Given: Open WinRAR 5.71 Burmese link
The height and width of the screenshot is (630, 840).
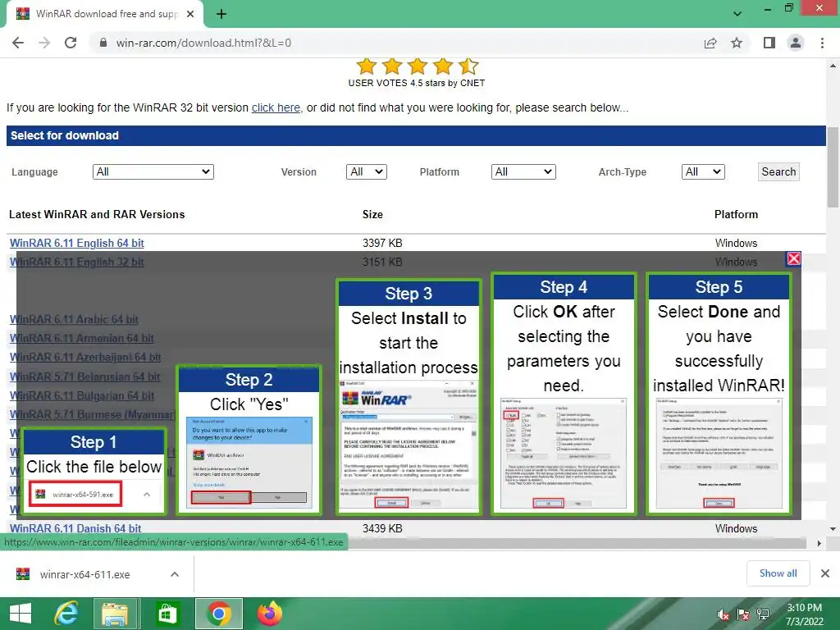Looking at the screenshot, I should click(x=92, y=414).
